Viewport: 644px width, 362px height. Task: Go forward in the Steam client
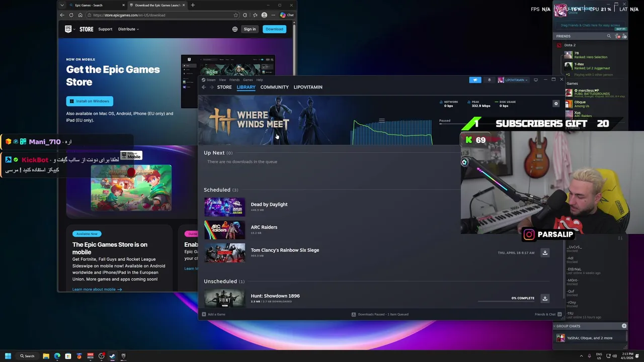coord(211,87)
